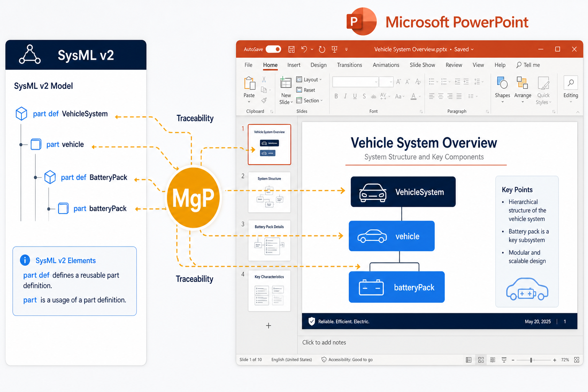Select Key Characteristics slide thumbnail

[269, 291]
